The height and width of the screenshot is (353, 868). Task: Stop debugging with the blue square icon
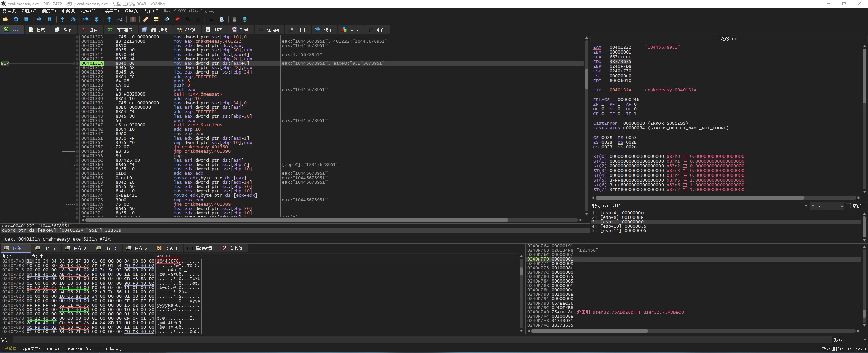point(26,19)
